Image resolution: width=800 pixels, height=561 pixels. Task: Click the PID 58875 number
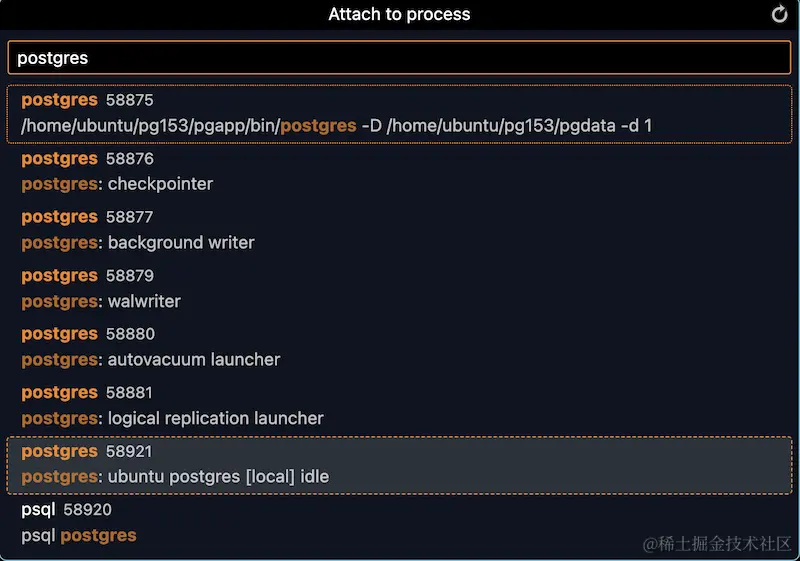tap(130, 100)
